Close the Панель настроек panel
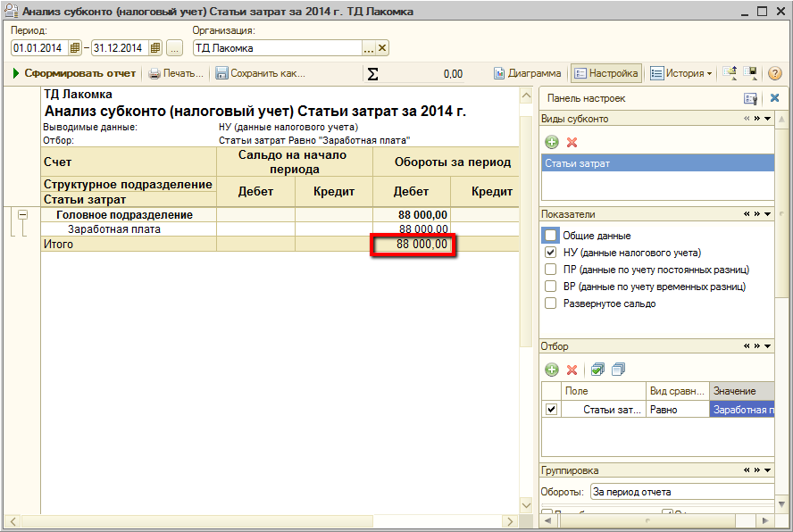793x532 pixels. (774, 98)
